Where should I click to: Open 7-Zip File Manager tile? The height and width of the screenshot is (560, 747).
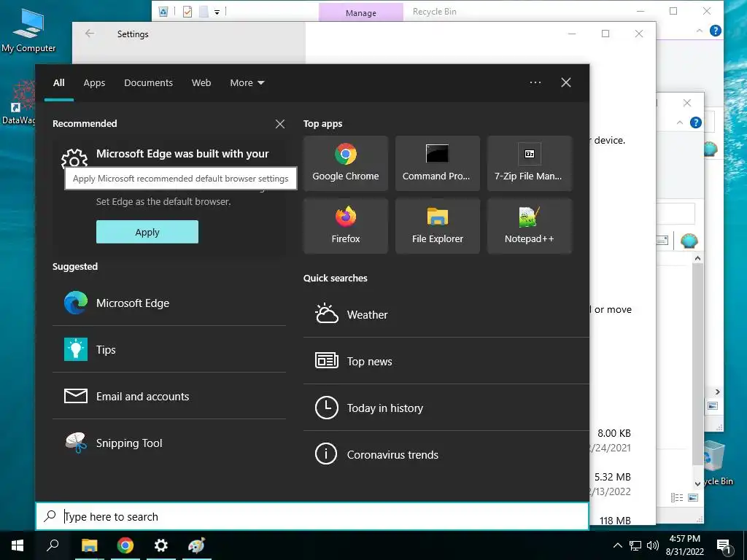(529, 163)
